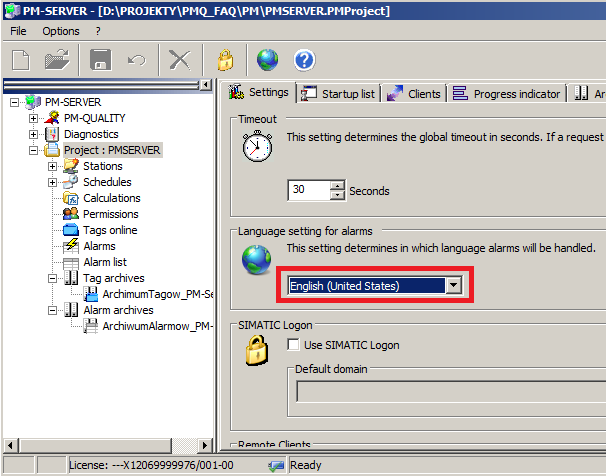Select the ArchimumTagow_PM-Se archive label
This screenshot has height=476, width=606.
(x=158, y=294)
